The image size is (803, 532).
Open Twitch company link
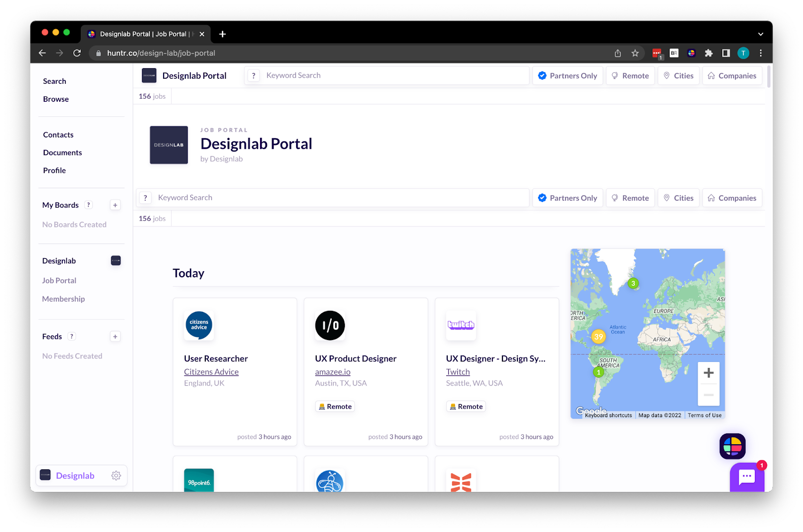(x=458, y=372)
